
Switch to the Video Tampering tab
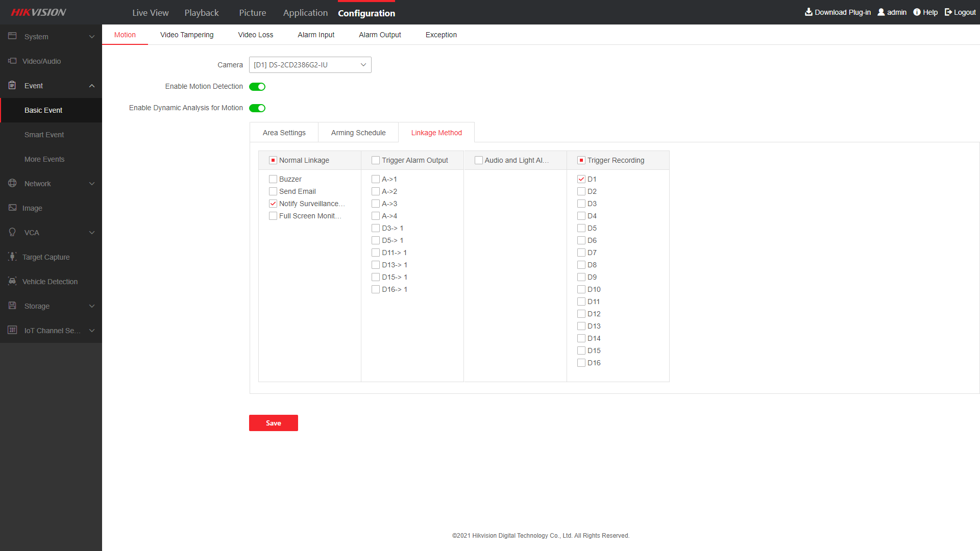[x=187, y=35]
